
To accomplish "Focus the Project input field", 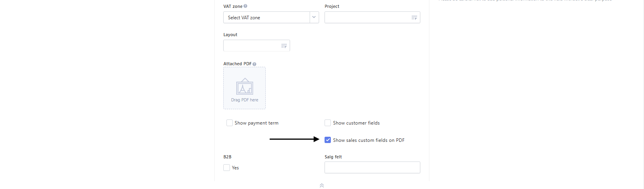I will click(x=372, y=17).
